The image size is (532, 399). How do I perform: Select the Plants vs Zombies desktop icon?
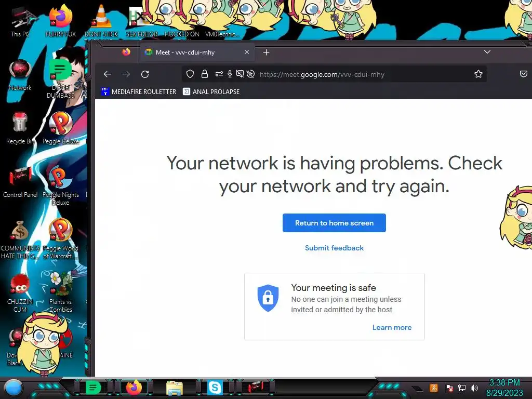click(x=60, y=292)
